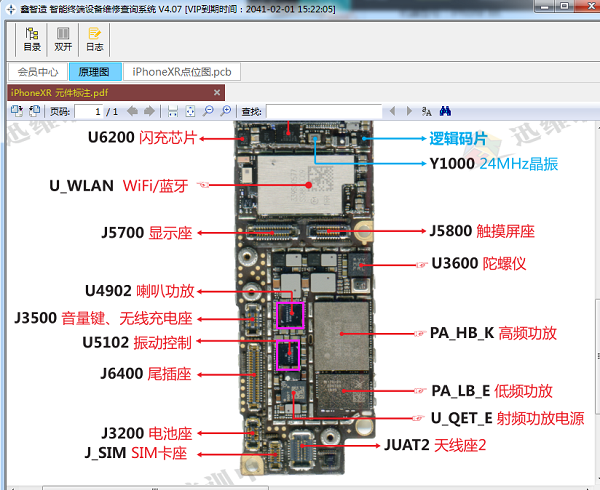Click the J6400 尾插座 label
The width and height of the screenshot is (600, 490).
coord(146,374)
